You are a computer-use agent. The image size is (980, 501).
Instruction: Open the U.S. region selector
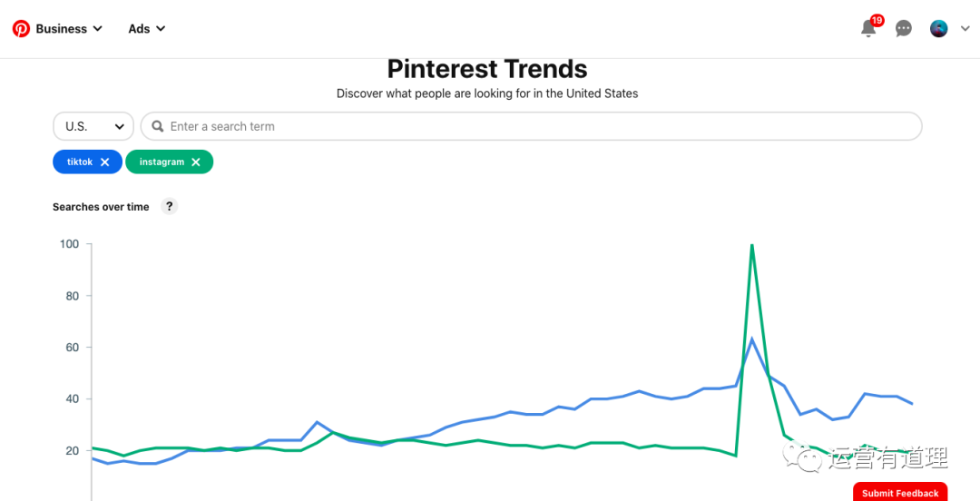coord(93,126)
